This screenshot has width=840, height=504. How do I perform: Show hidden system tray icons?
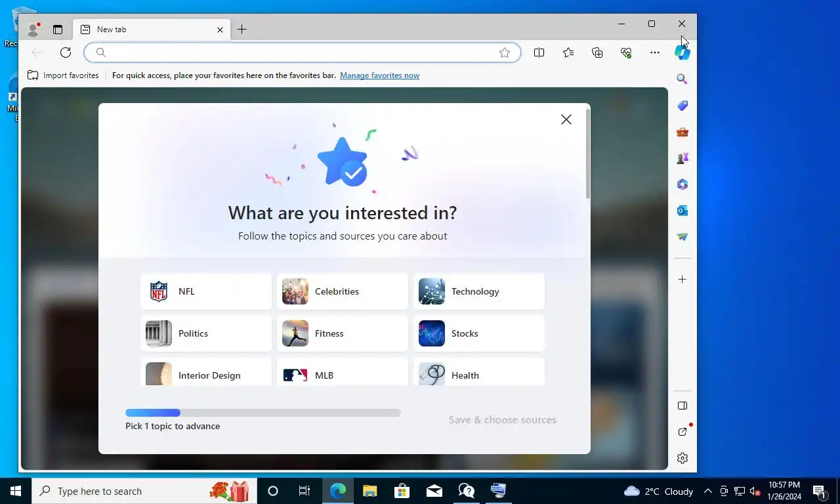point(707,491)
